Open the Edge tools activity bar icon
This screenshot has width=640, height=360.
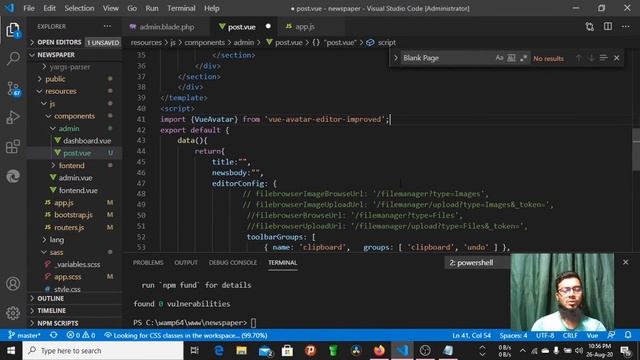pos(13,176)
